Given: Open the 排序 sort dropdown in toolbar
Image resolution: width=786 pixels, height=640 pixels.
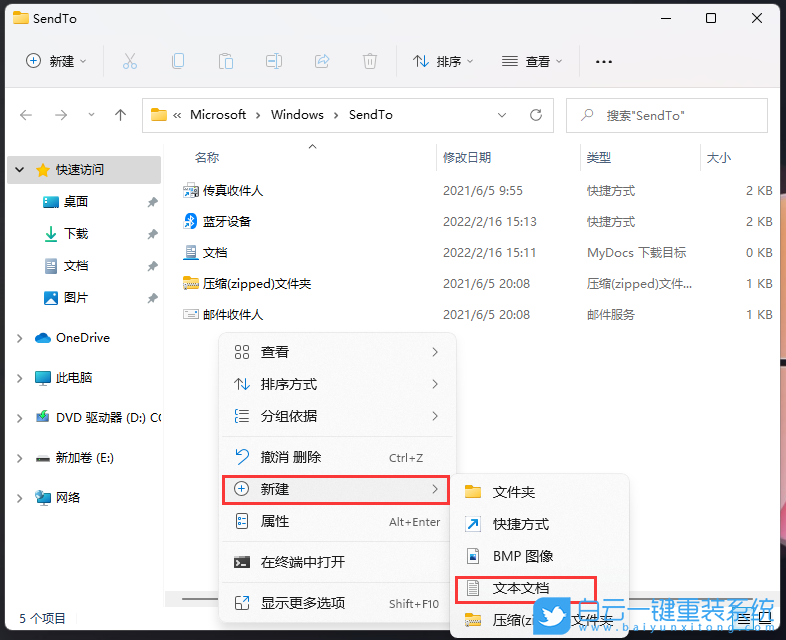Looking at the screenshot, I should click(x=443, y=61).
